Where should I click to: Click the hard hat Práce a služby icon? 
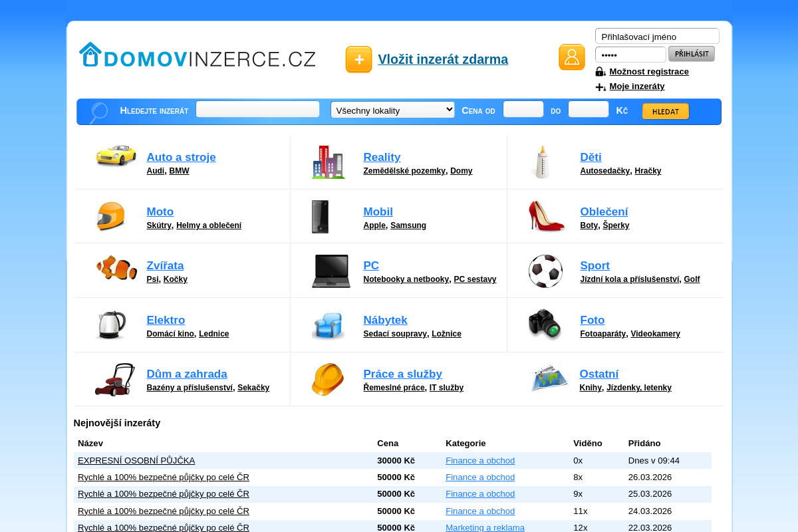328,379
